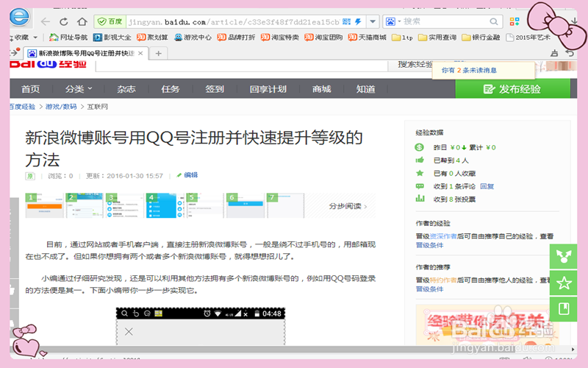Image resolution: width=588 pixels, height=368 pixels.
Task: Open the 品牌打折 bookmark
Action: coord(236,38)
